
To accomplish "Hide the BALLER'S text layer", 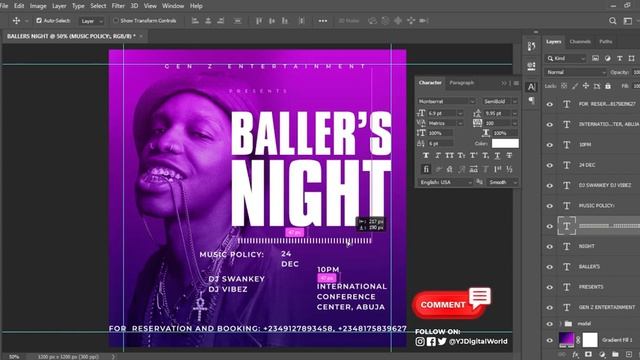I will (x=549, y=267).
